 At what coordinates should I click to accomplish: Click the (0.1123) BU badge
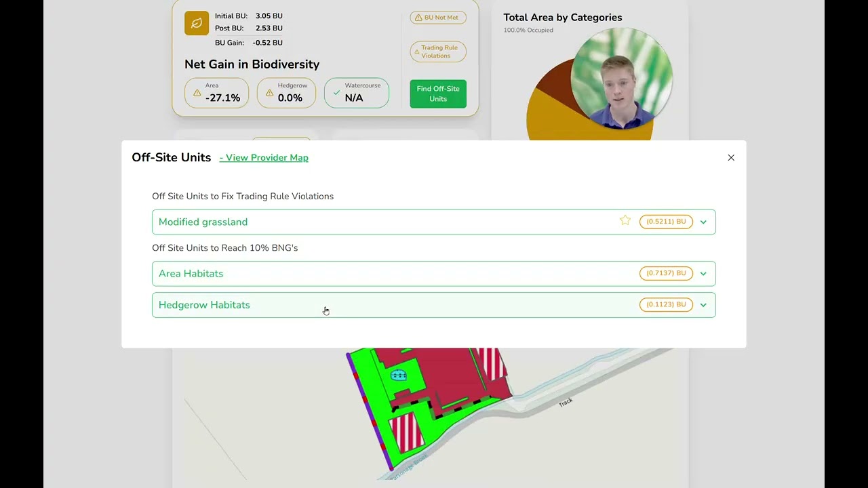[x=666, y=304]
